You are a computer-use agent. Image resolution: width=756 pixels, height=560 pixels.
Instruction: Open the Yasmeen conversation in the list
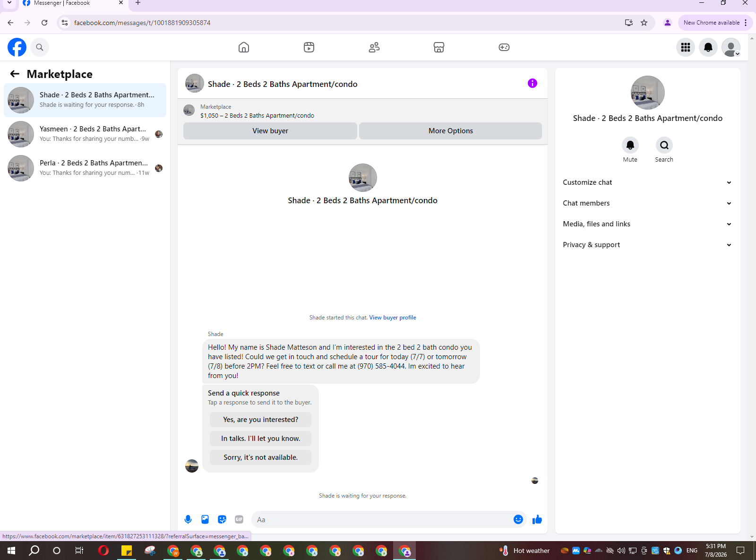pyautogui.click(x=85, y=134)
